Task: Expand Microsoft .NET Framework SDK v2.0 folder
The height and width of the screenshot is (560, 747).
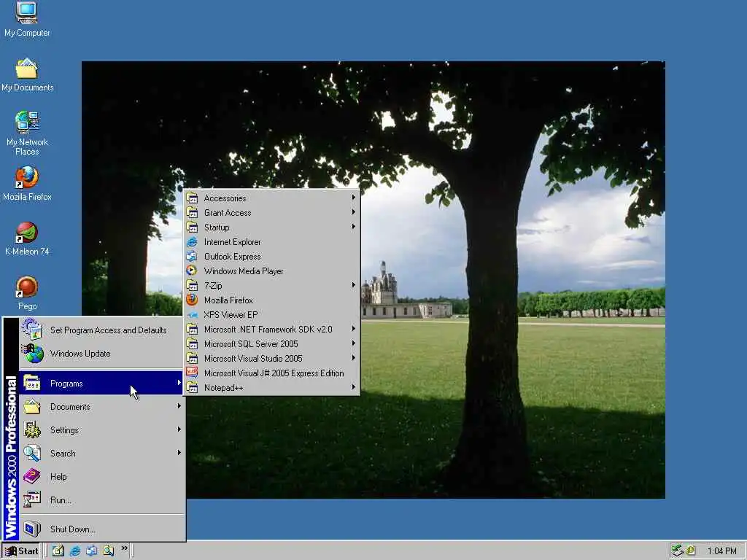Action: pos(271,330)
